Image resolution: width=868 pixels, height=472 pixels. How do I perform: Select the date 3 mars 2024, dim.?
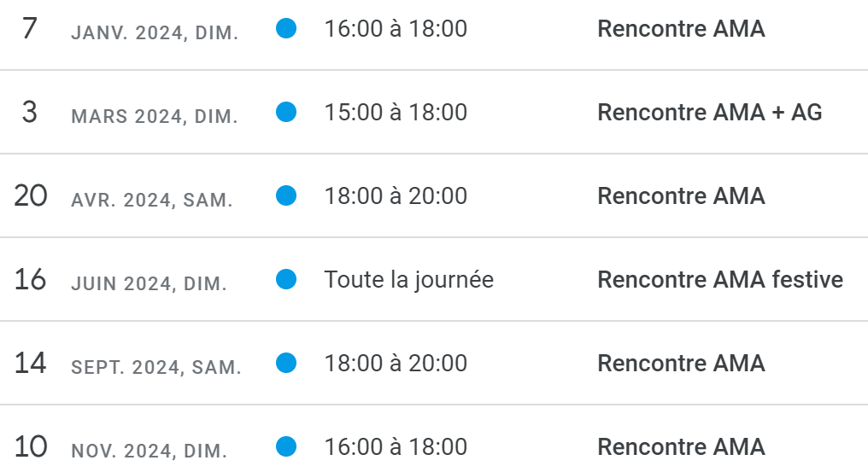(x=130, y=113)
